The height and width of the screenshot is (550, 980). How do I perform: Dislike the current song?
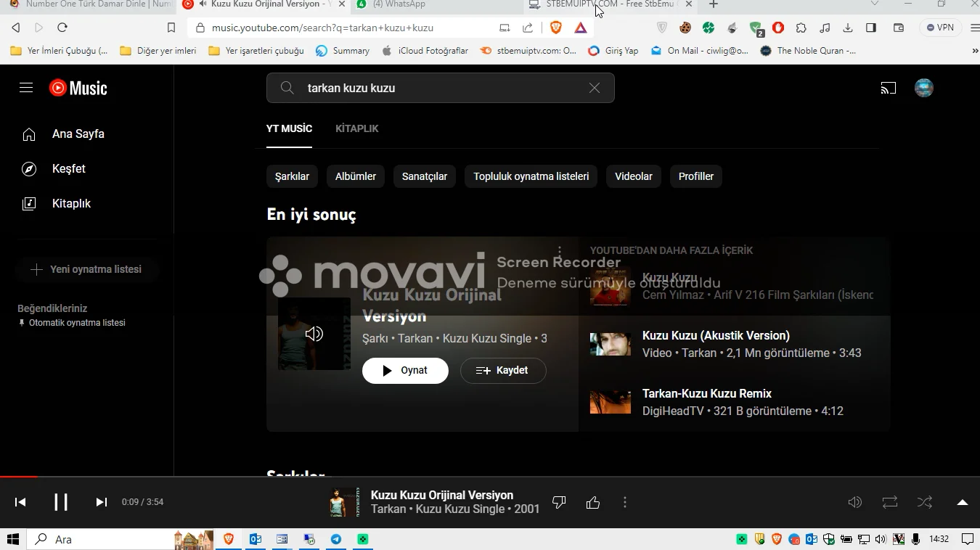pos(559,502)
